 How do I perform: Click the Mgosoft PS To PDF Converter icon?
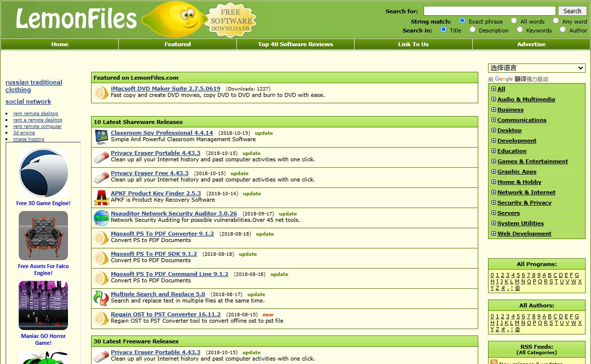coord(101,238)
